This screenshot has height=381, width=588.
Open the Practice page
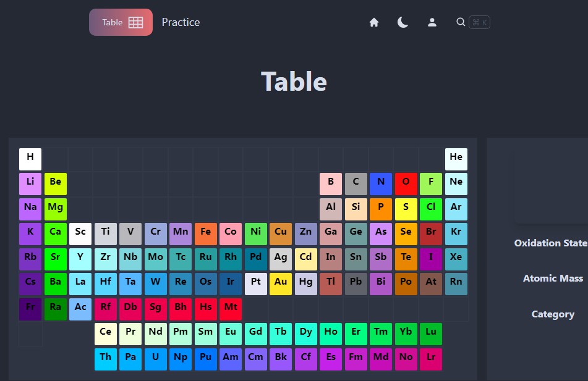pos(181,22)
